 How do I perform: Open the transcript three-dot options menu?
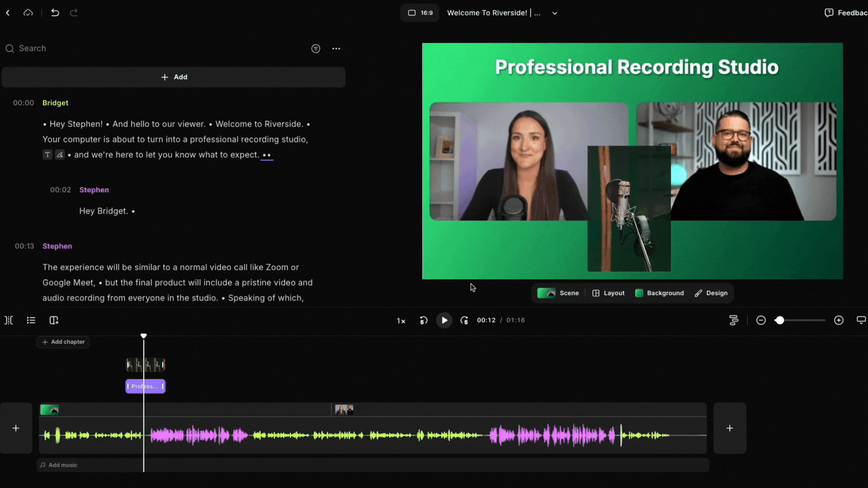pos(336,48)
